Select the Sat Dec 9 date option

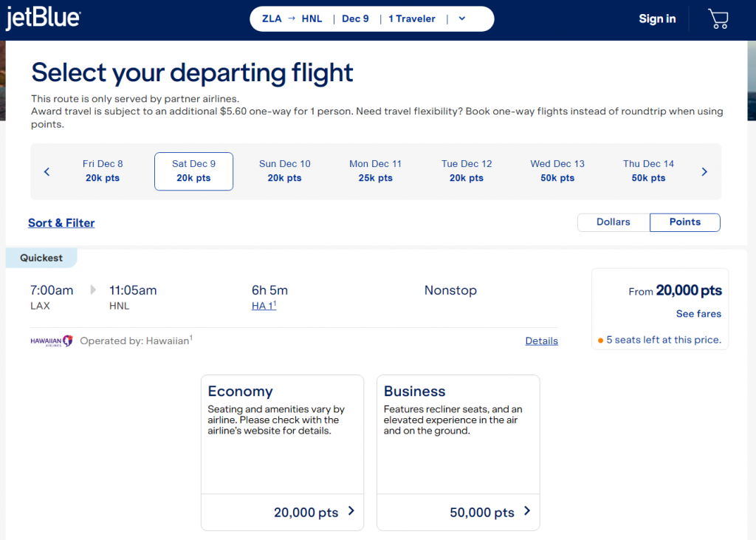point(193,171)
